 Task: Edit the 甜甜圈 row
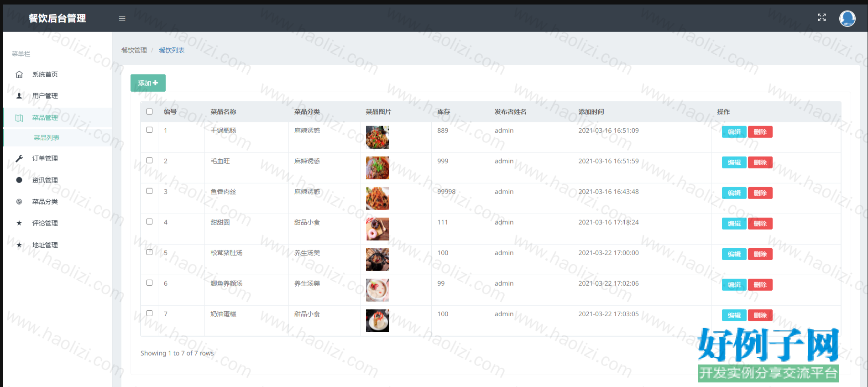734,224
